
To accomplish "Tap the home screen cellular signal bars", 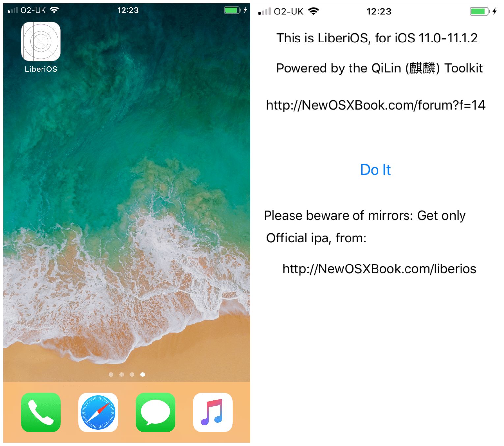I will 13,10.
